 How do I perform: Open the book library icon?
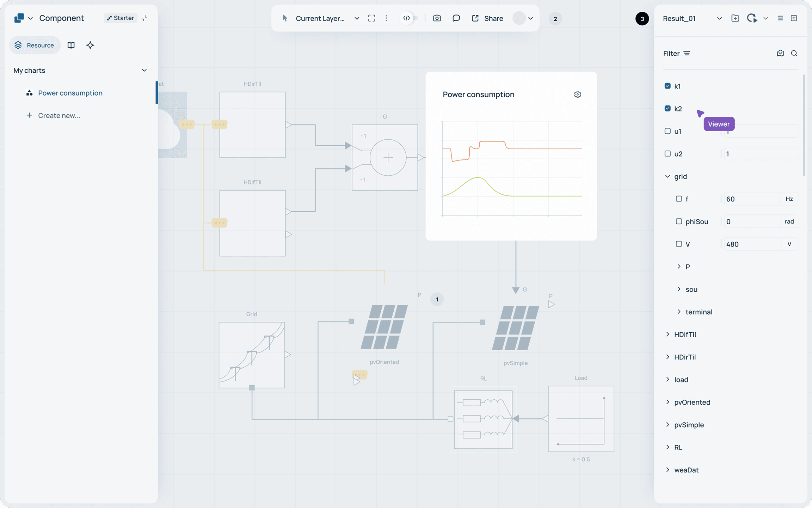pyautogui.click(x=71, y=45)
